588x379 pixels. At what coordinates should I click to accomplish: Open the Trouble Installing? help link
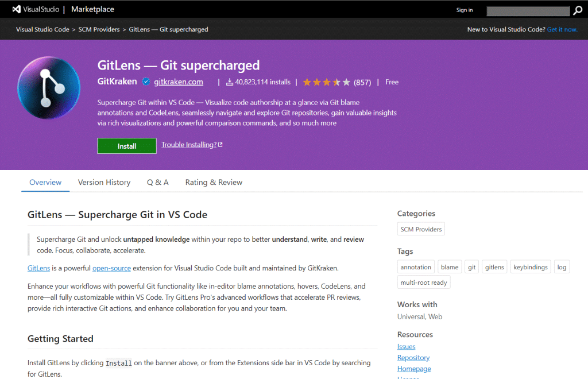[x=189, y=145]
